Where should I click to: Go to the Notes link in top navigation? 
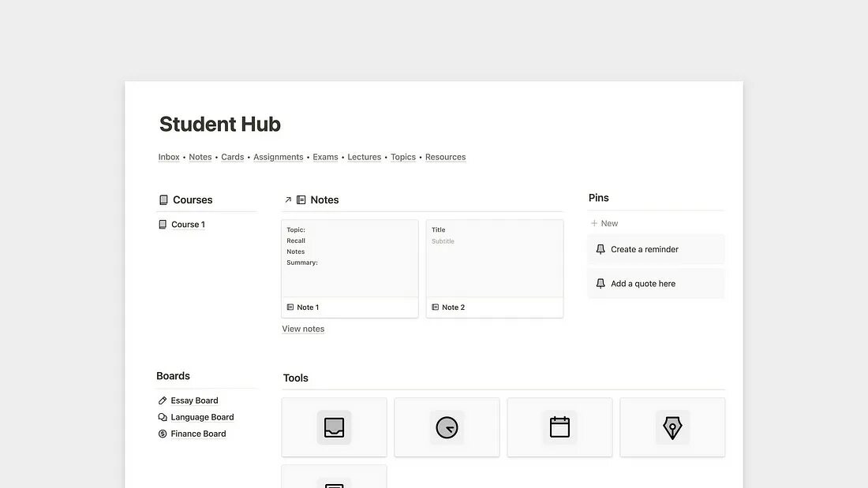coord(200,157)
